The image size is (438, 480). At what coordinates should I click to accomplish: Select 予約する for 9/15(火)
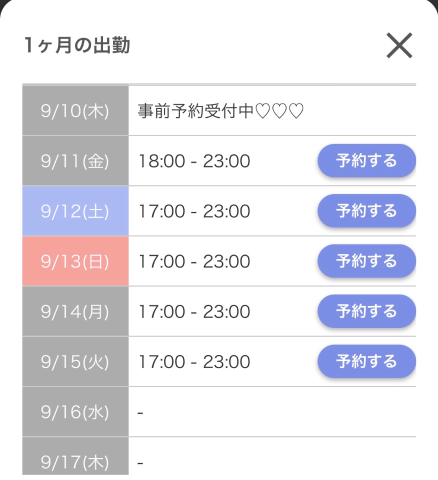367,361
